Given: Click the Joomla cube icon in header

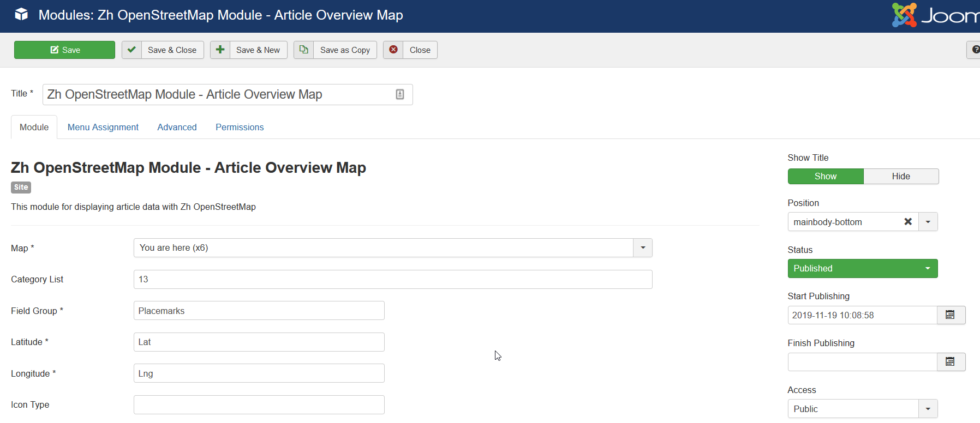Looking at the screenshot, I should click(21, 15).
